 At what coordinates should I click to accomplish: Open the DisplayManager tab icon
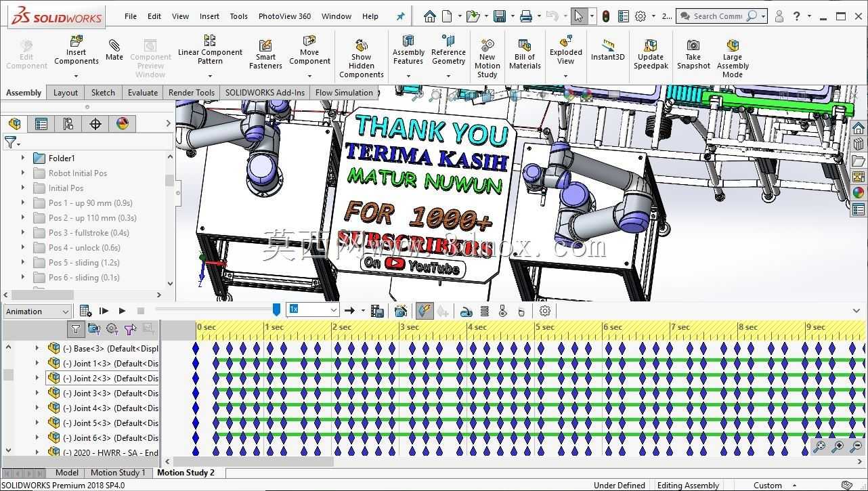tap(122, 124)
